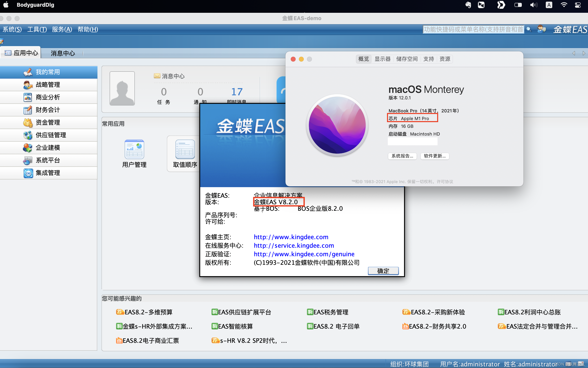Screen dimensions: 588x368
Task: Click the search magnifier icon
Action: point(529,29)
